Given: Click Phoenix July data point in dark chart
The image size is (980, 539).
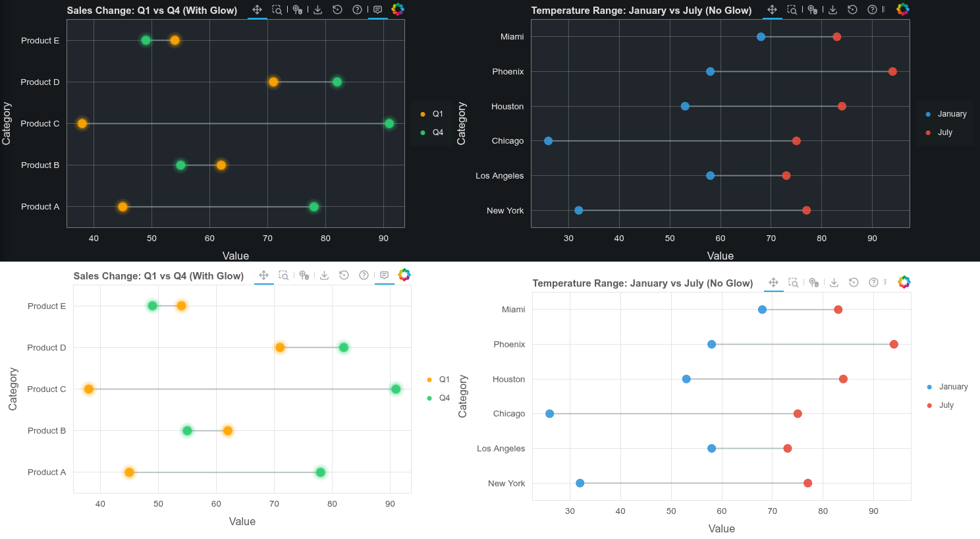Looking at the screenshot, I should click(892, 72).
